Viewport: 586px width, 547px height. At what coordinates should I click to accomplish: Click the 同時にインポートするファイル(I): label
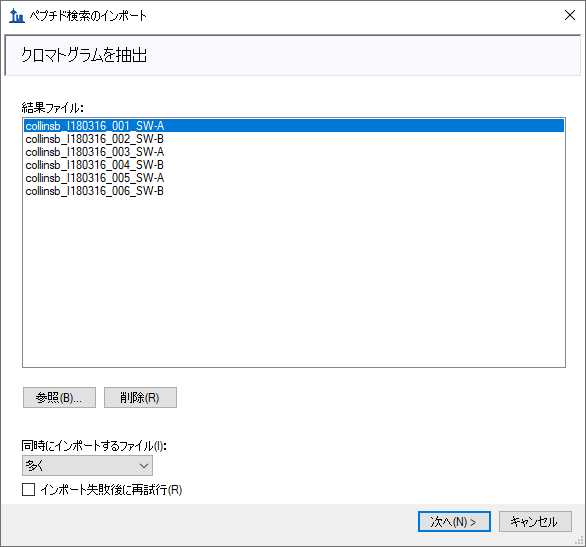[94, 446]
